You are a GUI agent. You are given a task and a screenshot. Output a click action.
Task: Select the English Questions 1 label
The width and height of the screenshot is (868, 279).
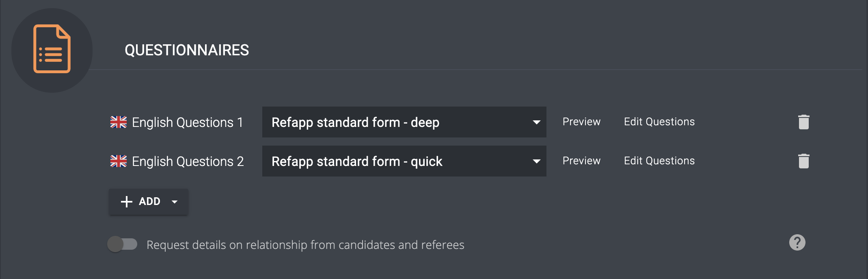(188, 122)
